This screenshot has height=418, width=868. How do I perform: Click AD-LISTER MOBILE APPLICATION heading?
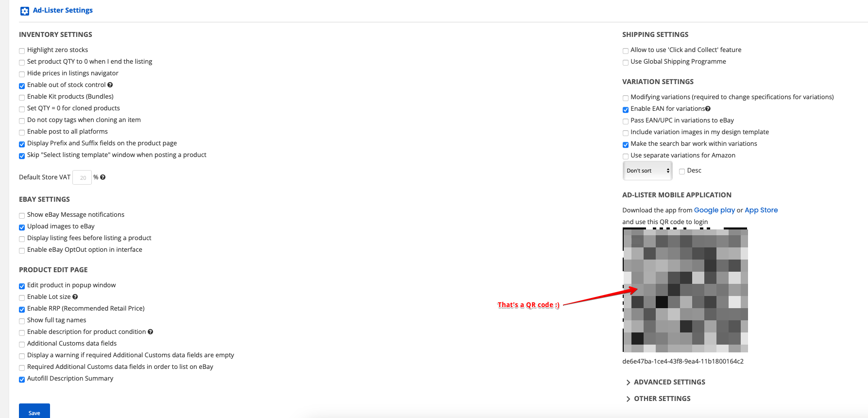[x=677, y=195]
